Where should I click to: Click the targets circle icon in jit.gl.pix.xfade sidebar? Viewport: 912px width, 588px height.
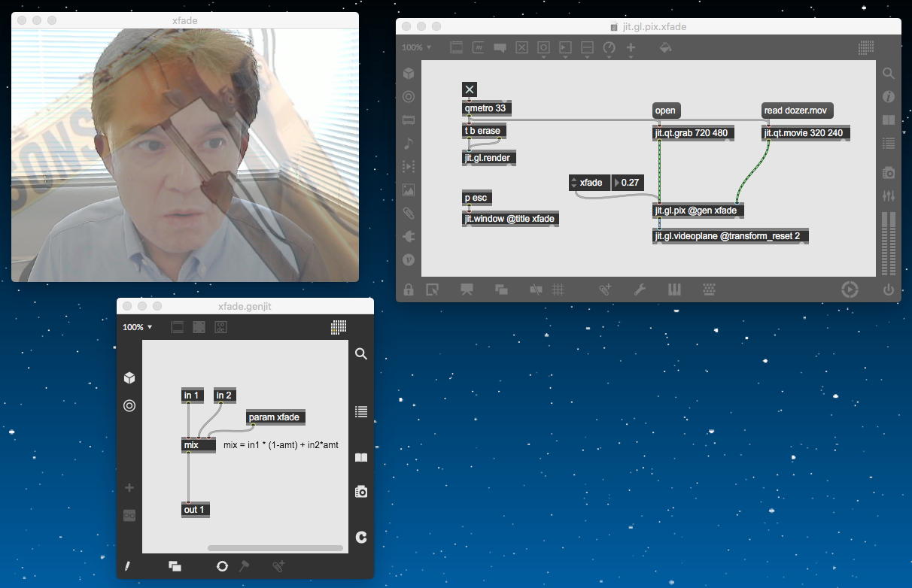pyautogui.click(x=409, y=96)
